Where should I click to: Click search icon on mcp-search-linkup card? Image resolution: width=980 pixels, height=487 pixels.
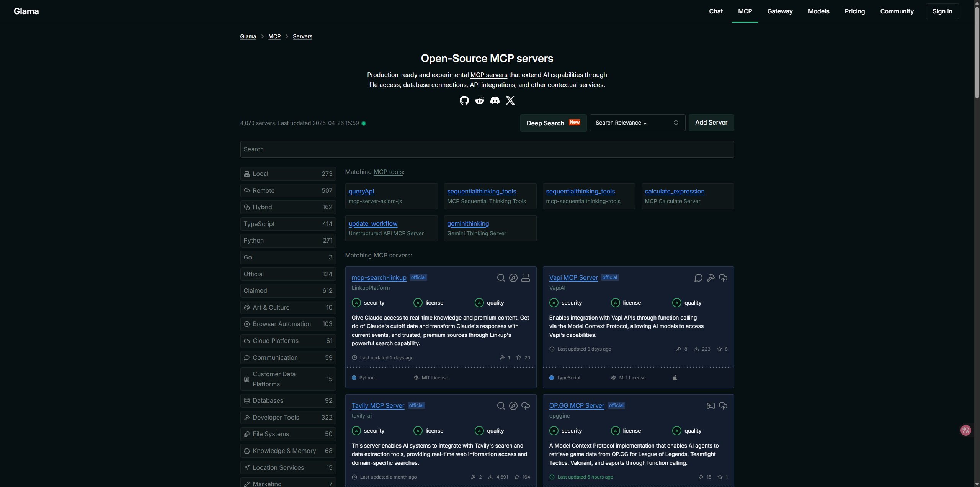(501, 278)
